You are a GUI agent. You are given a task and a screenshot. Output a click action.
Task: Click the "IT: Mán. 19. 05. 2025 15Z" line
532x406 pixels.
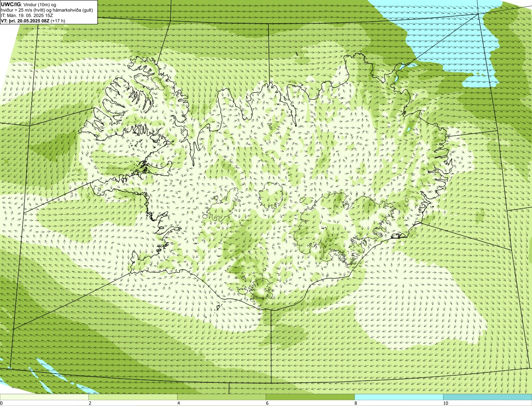[27, 15]
